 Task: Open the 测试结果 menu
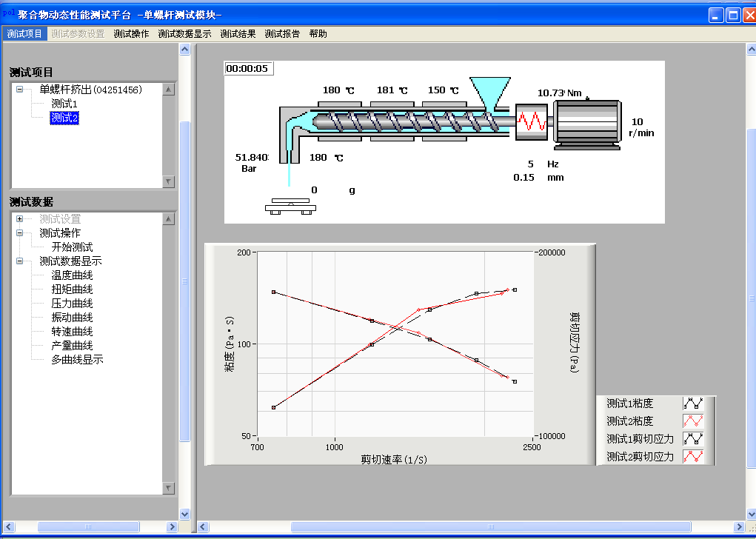click(238, 34)
